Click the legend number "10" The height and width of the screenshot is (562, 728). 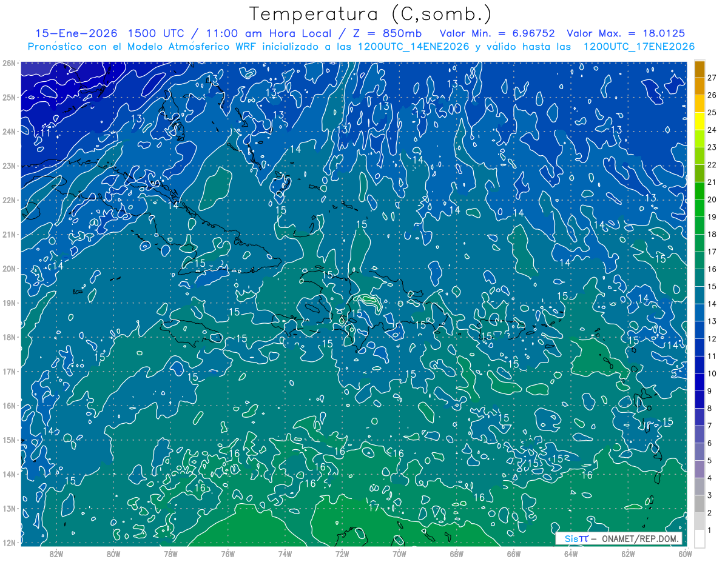712,373
